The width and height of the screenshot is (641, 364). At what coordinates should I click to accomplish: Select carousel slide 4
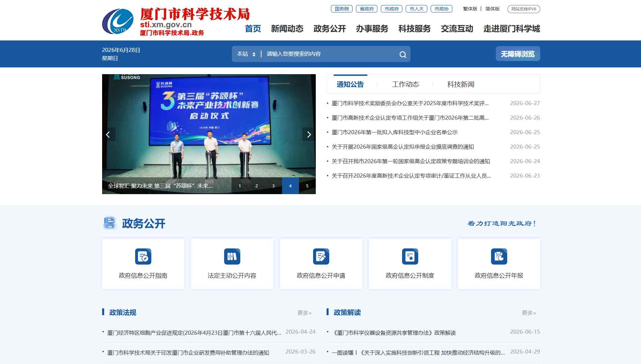(x=290, y=186)
